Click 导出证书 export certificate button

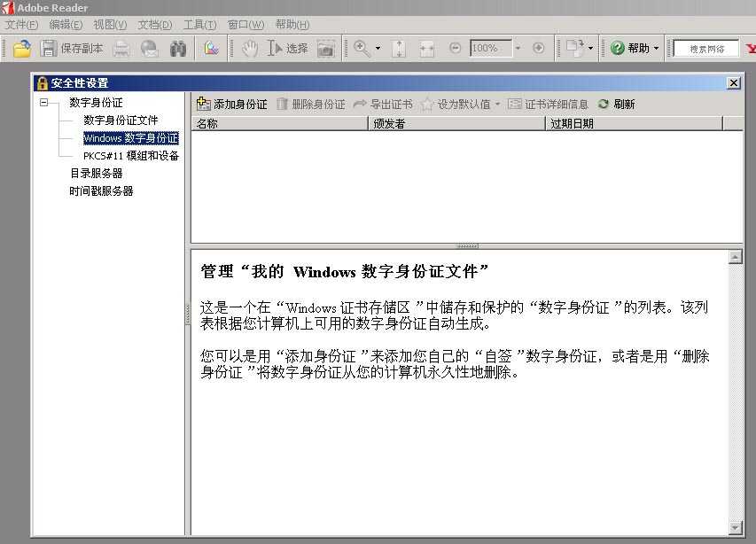[x=383, y=104]
